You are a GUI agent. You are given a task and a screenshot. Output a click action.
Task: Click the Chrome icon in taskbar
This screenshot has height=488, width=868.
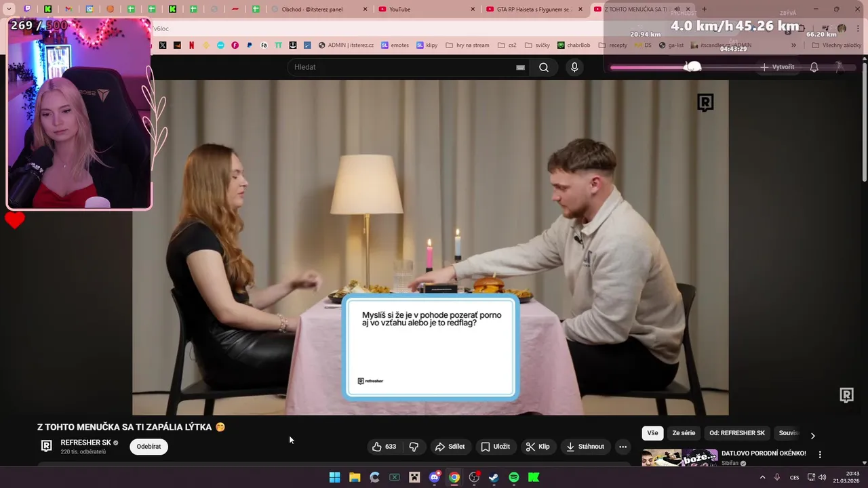point(454,477)
